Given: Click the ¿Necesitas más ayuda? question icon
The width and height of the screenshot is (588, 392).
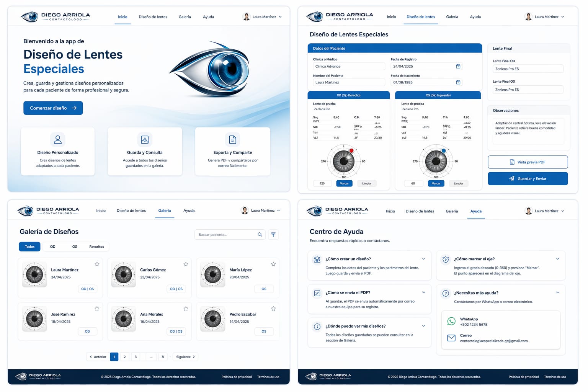Looking at the screenshot, I should 446,293.
